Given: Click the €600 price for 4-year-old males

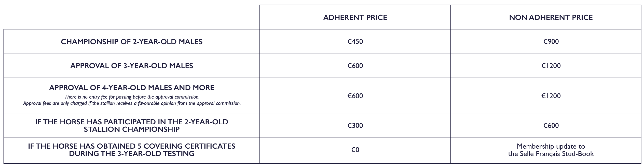Looking at the screenshot, I should pos(355,96).
